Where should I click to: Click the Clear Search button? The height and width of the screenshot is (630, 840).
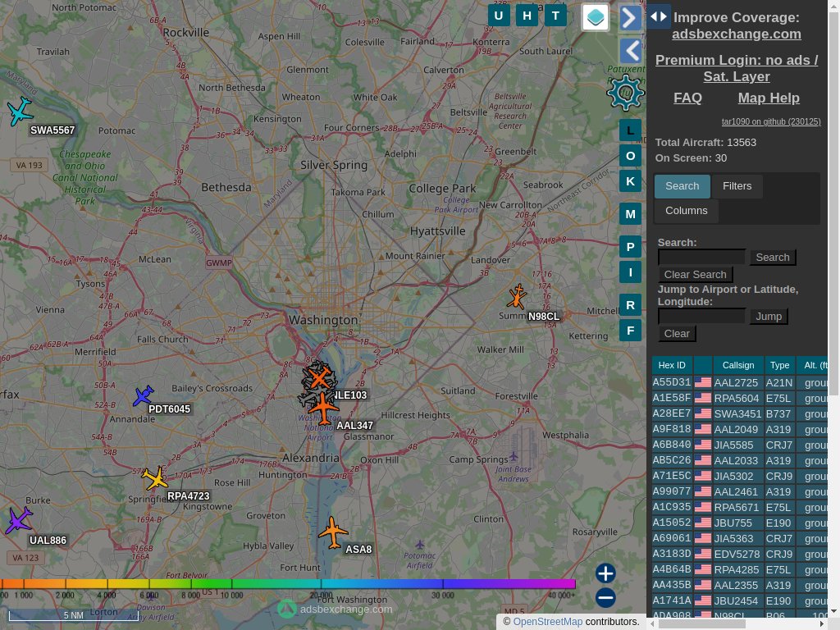pos(696,274)
